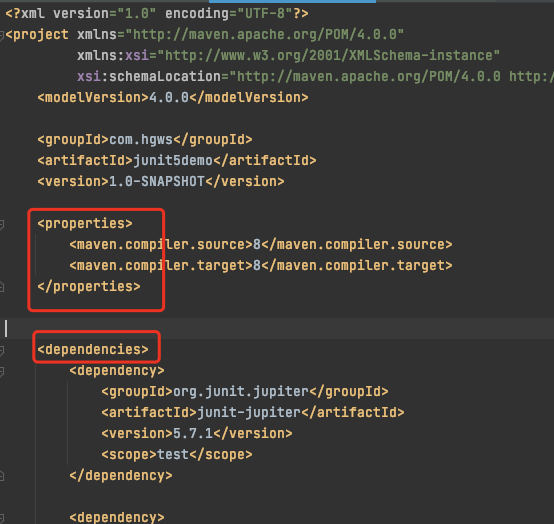The height and width of the screenshot is (524, 554).
Task: Click the dependency version "5.7.1"
Action: click(x=193, y=434)
